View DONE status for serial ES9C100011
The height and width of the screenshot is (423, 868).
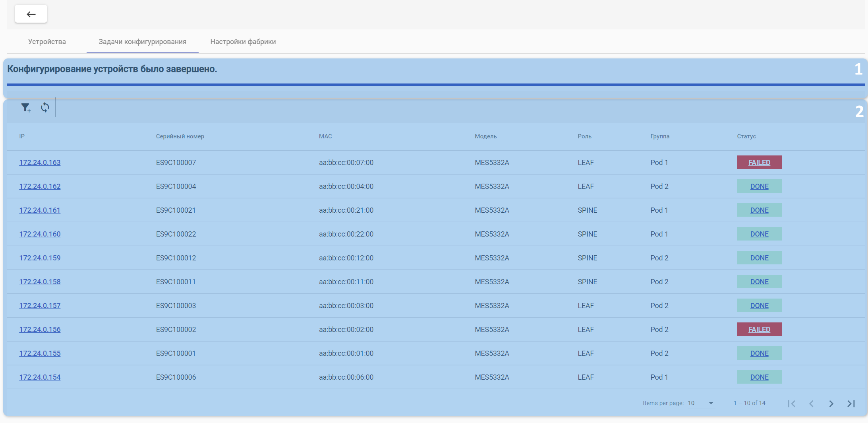tap(759, 281)
